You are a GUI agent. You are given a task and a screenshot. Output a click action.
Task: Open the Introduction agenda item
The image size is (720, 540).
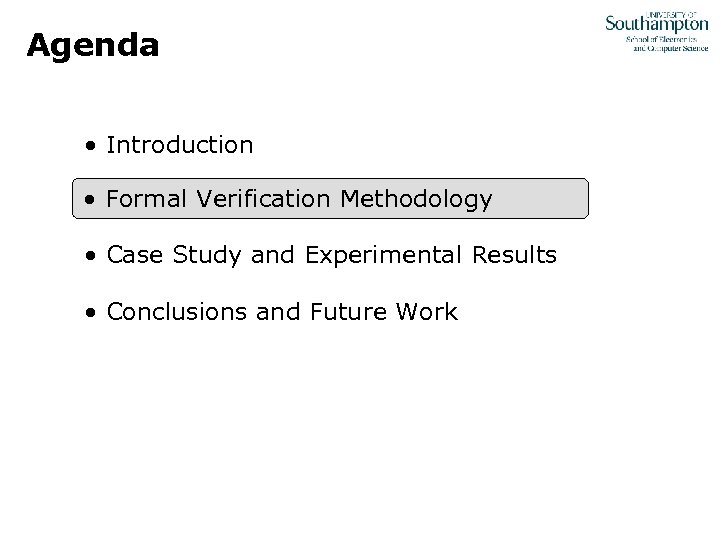pos(180,145)
